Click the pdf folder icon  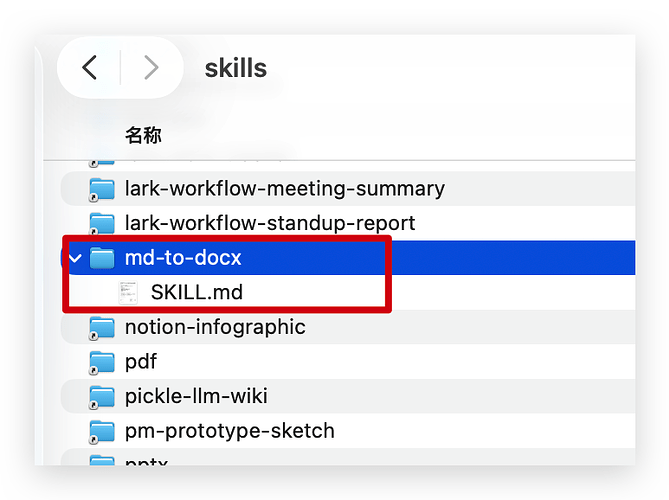102,362
